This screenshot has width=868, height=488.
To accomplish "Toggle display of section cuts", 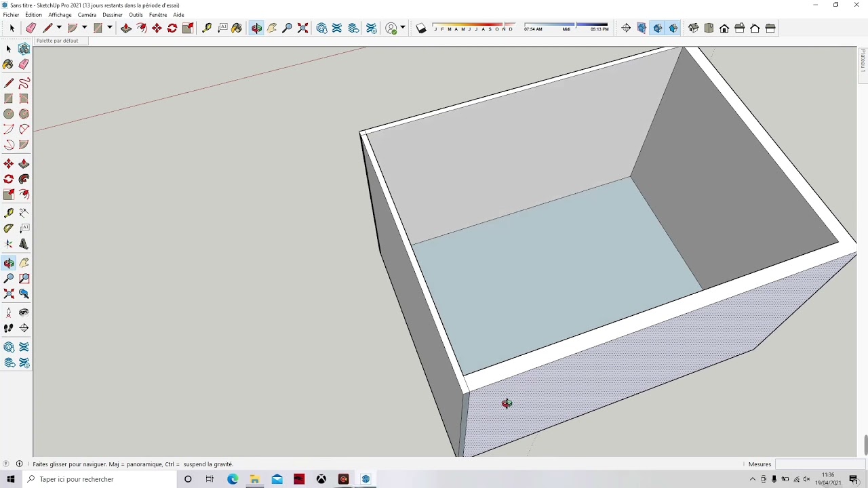I will [658, 28].
